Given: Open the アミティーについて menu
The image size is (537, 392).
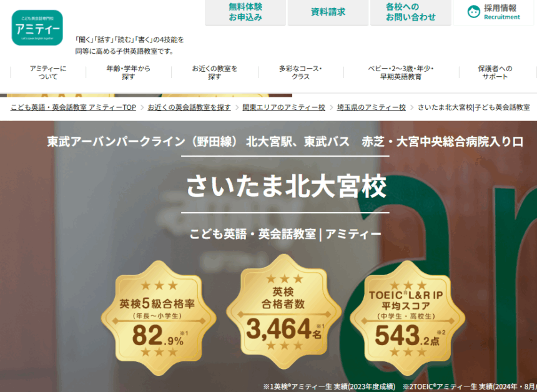Looking at the screenshot, I should coord(48,72).
